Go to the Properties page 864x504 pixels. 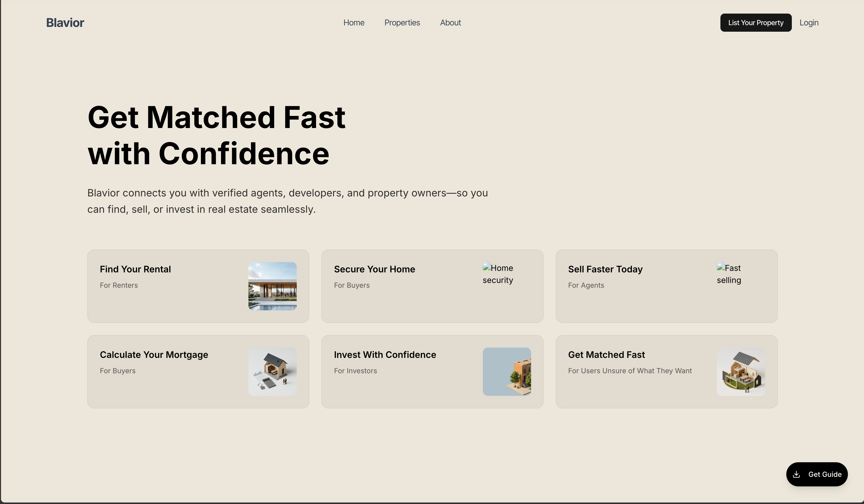(402, 23)
